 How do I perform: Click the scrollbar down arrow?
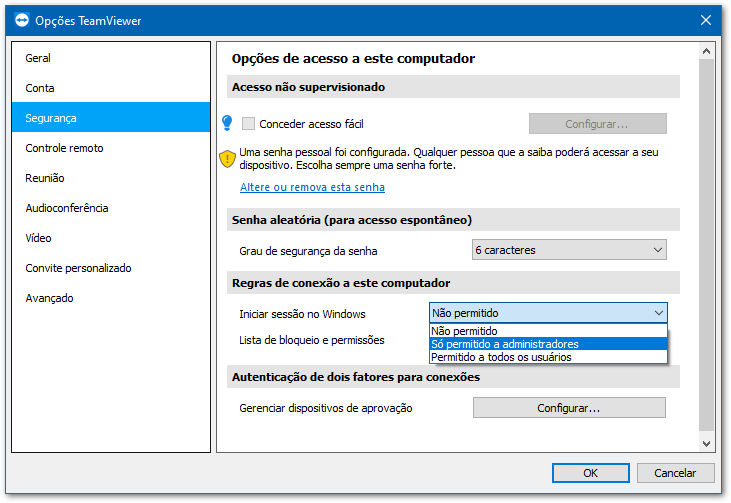tap(706, 443)
